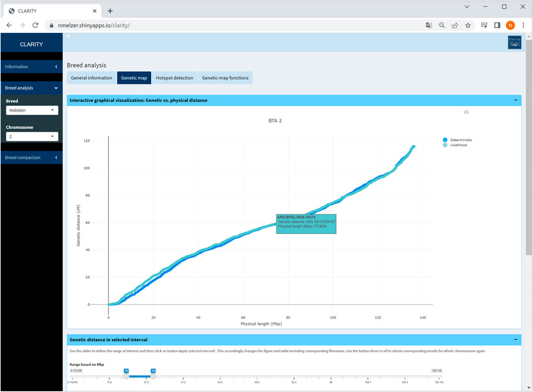Select the Genetic map tab
This screenshot has height=392, width=533.
[134, 78]
